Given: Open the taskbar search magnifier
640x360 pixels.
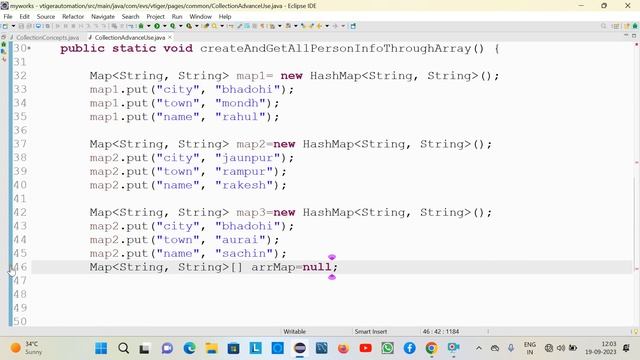Looking at the screenshot, I should (123, 348).
